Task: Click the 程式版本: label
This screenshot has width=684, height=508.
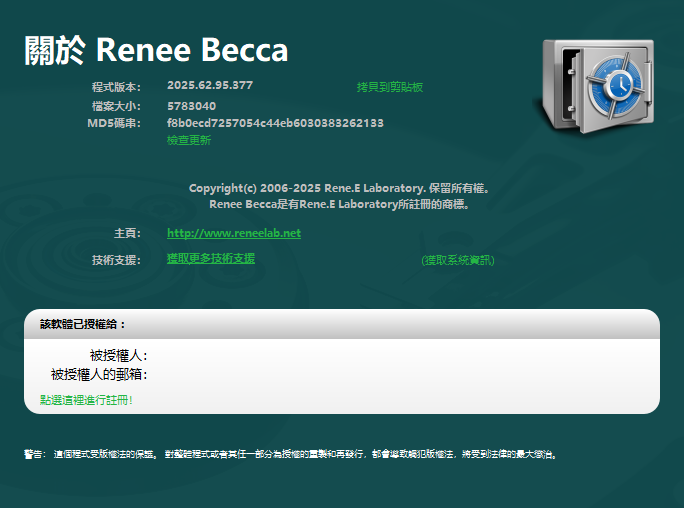Action: [x=116, y=87]
